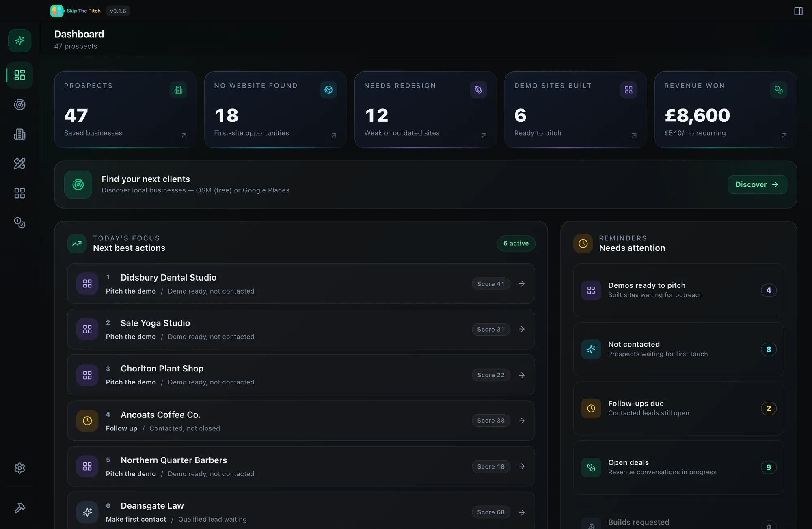Click the globe icon on No Website Found card

click(x=328, y=90)
